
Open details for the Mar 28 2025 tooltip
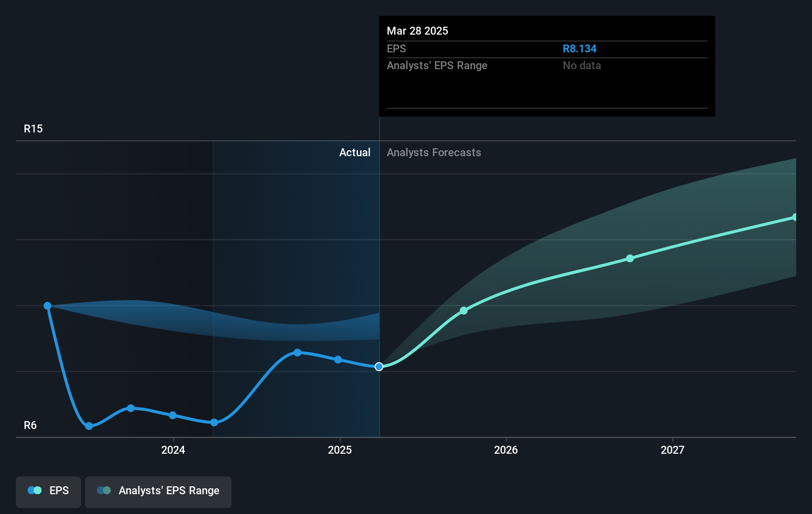click(x=417, y=31)
